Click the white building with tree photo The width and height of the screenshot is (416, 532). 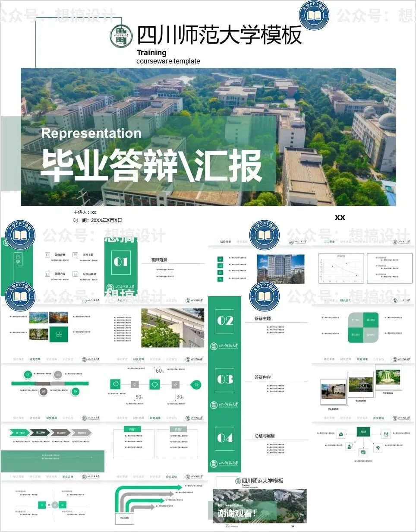coord(173,328)
